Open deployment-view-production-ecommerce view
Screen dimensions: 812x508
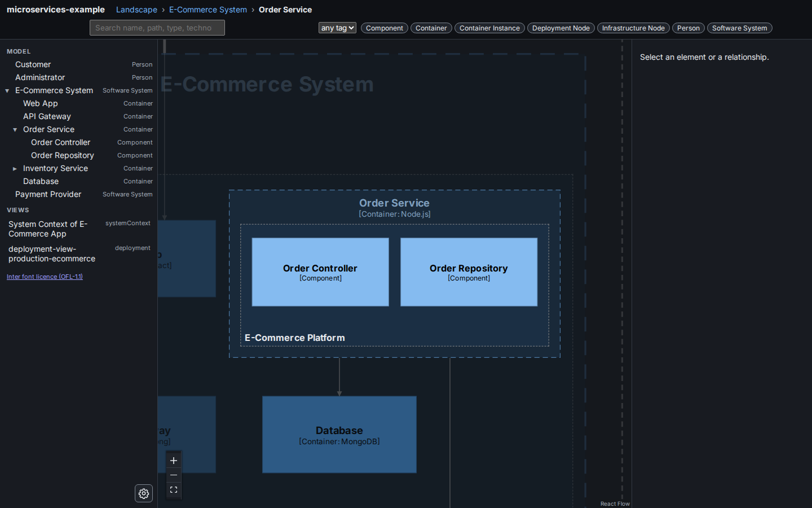click(79, 254)
